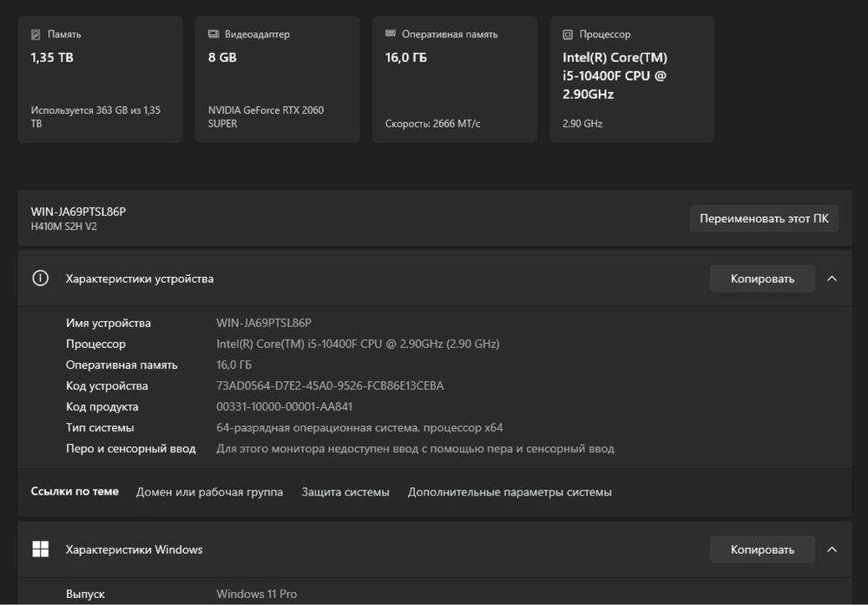
Task: Click the Windows logo next to Характеристики Windows
Action: click(x=41, y=549)
